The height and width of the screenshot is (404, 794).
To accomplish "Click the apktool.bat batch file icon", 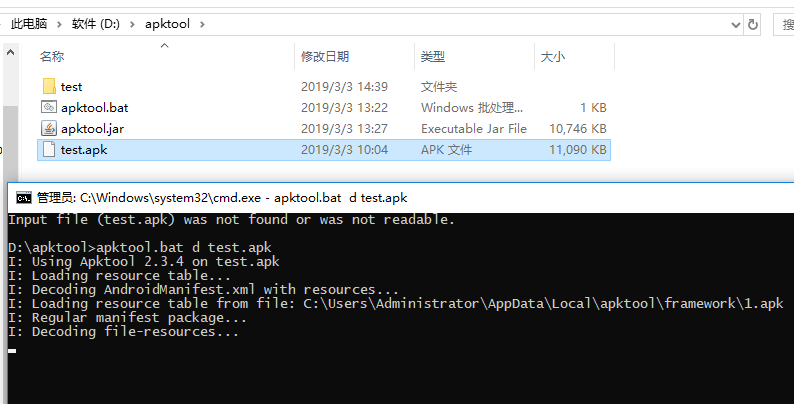I will click(49, 107).
